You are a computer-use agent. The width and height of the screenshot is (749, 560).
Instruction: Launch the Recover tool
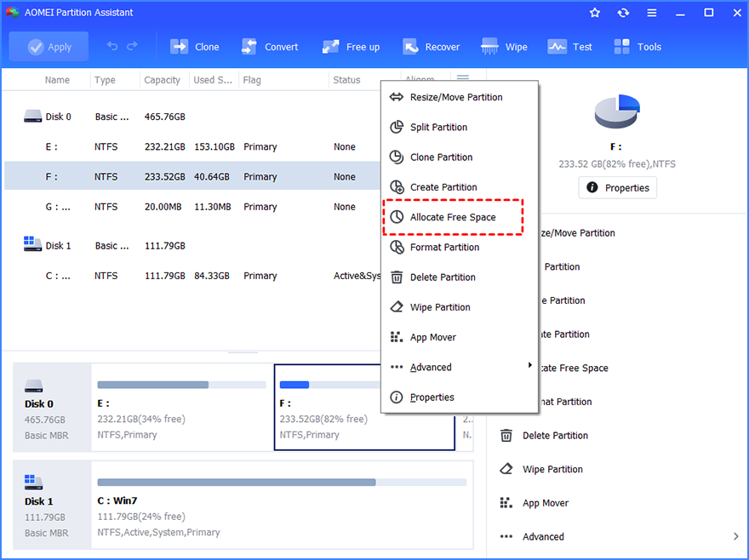click(432, 47)
